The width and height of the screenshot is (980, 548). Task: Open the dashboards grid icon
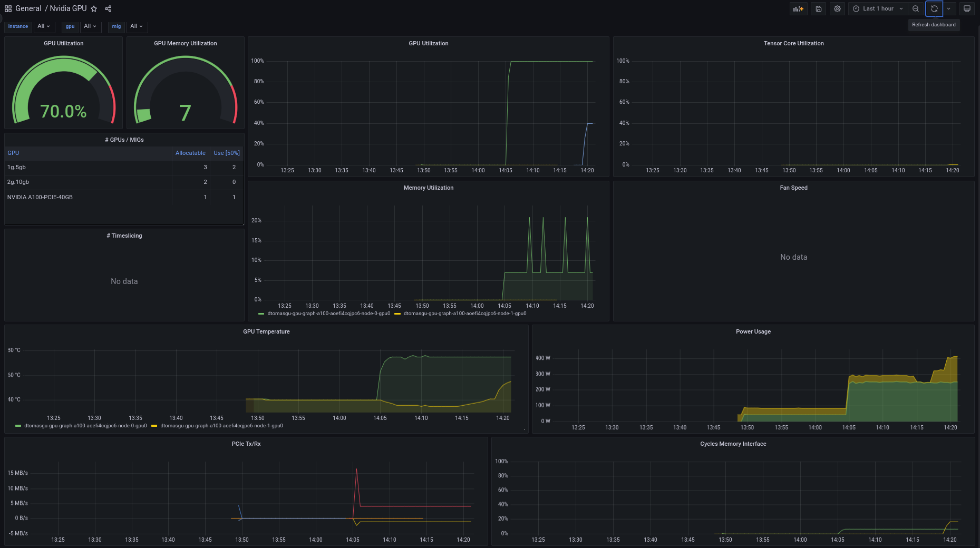point(8,8)
